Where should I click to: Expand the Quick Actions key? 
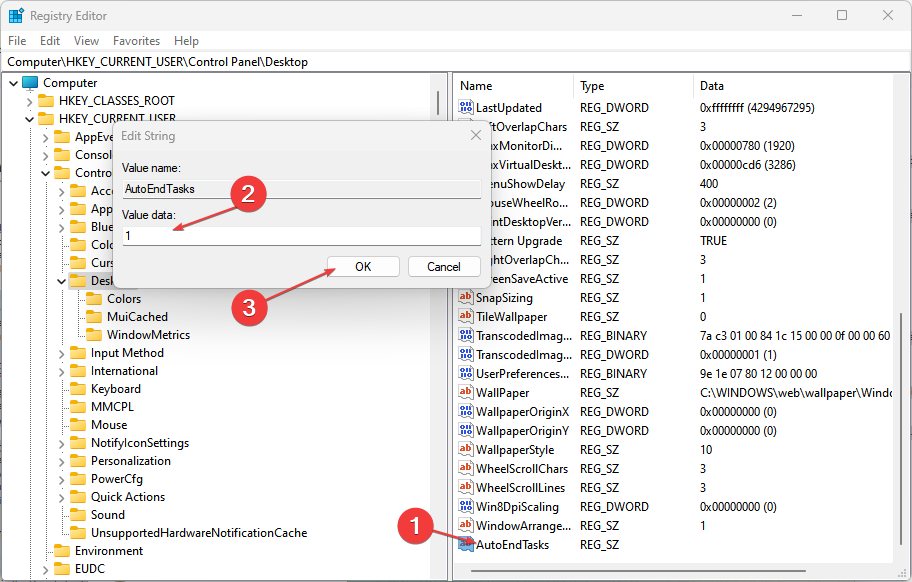pyautogui.click(x=62, y=498)
